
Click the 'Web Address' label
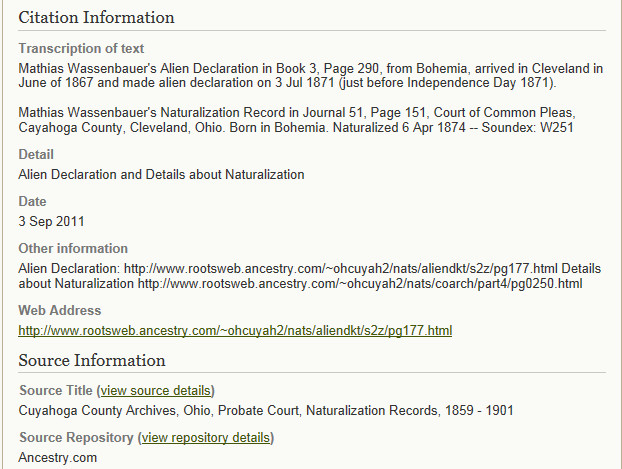click(60, 310)
